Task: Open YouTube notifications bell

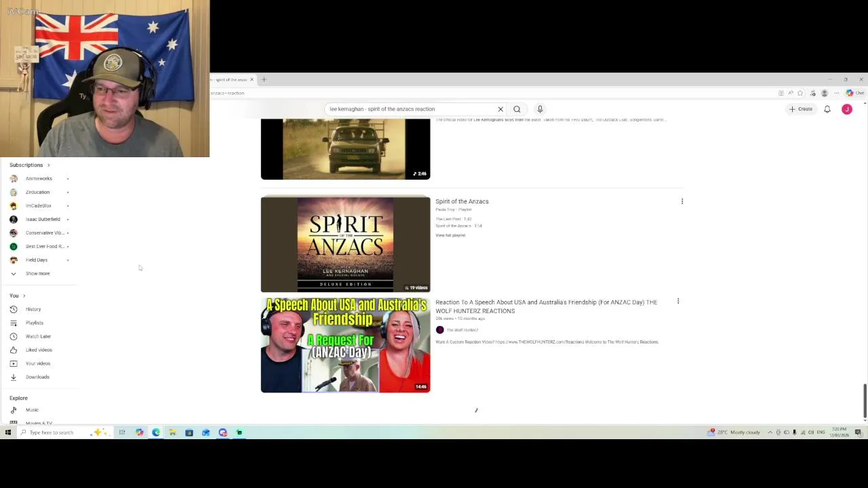Action: [x=827, y=109]
